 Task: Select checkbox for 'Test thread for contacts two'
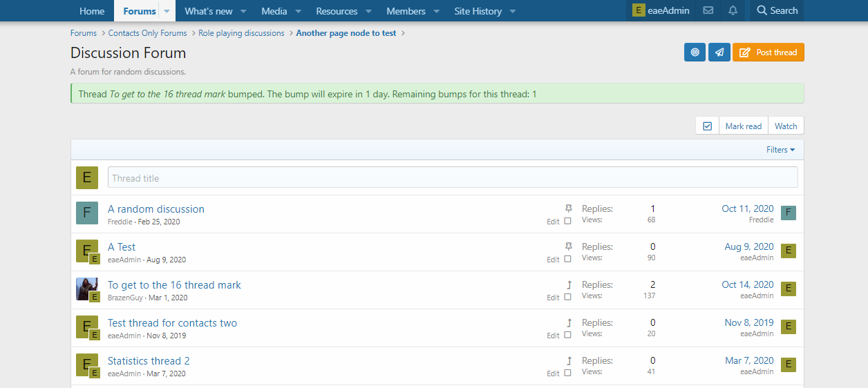tap(567, 336)
